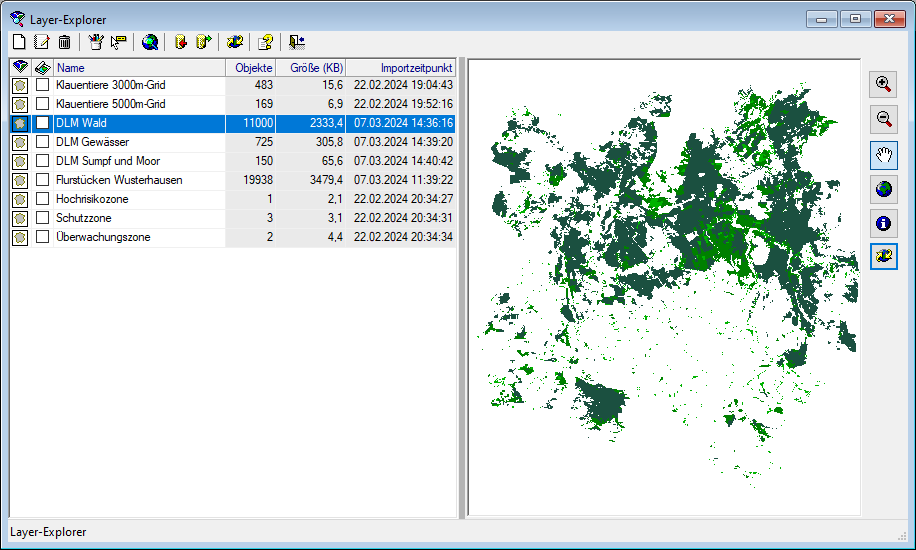Open the layer style pencil-cup icon

tap(95, 42)
